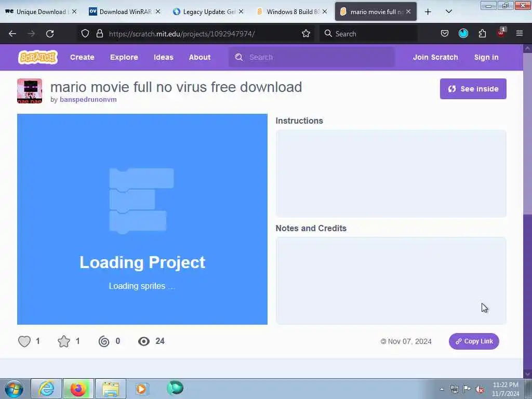Go back using the browser back arrow
This screenshot has height=399, width=532.
point(12,34)
